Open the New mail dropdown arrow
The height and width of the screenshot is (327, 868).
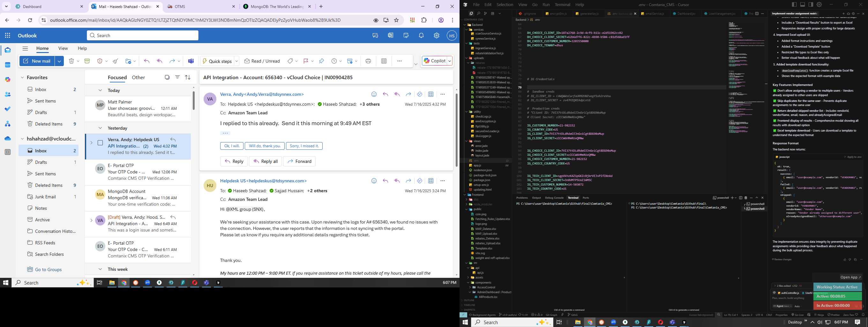click(59, 61)
